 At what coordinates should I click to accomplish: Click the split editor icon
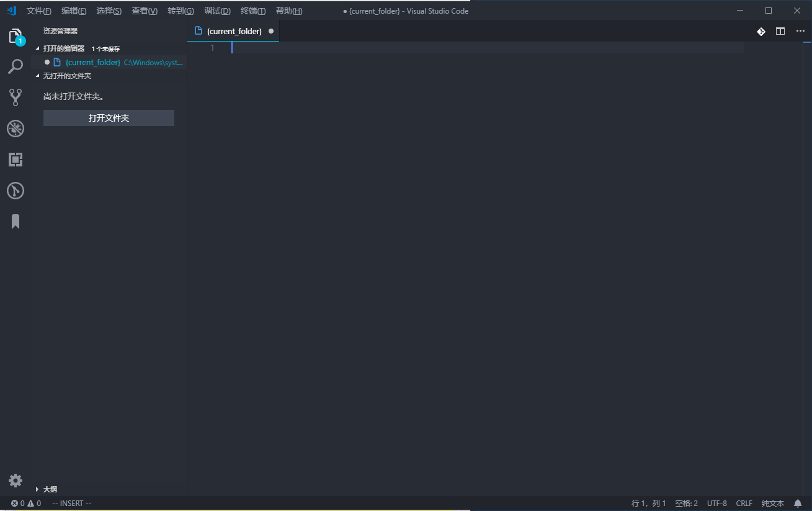click(x=780, y=31)
